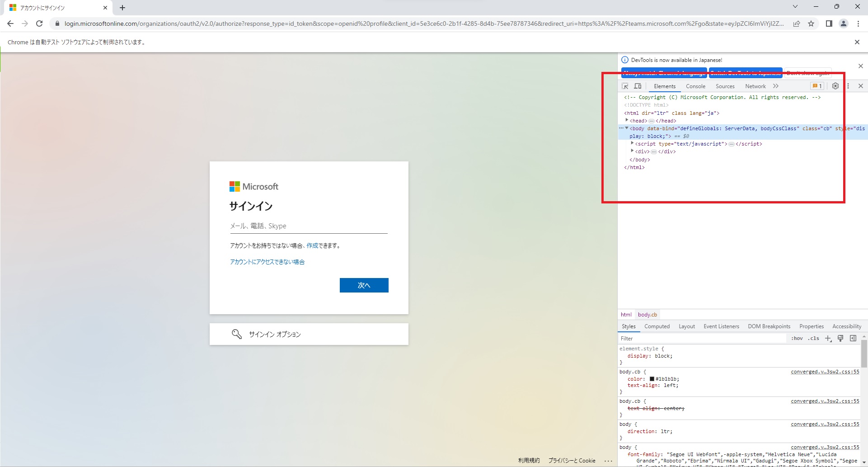Screen dimensions: 868x467
Task: Select the inspect element cursor tool
Action: click(x=625, y=86)
